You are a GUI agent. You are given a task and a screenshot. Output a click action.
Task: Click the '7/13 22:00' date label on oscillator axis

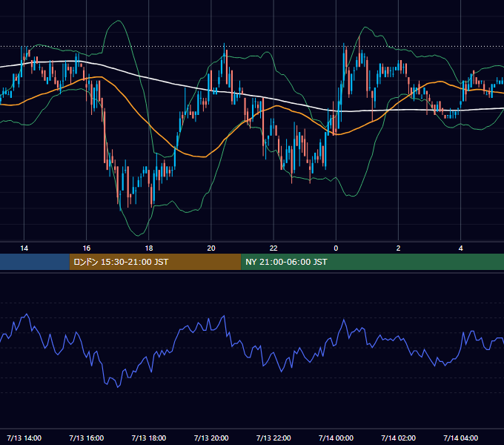point(273,438)
